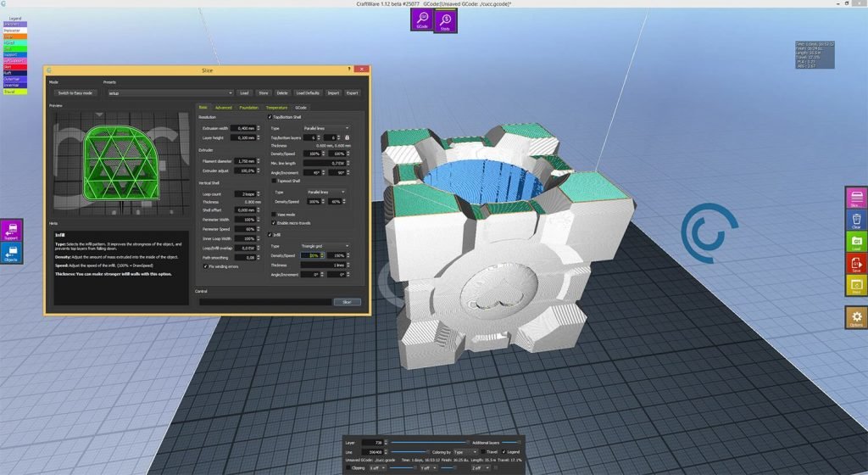Image resolution: width=868 pixels, height=475 pixels.
Task: Click the help question mark in Slice dialog
Action: coord(348,70)
